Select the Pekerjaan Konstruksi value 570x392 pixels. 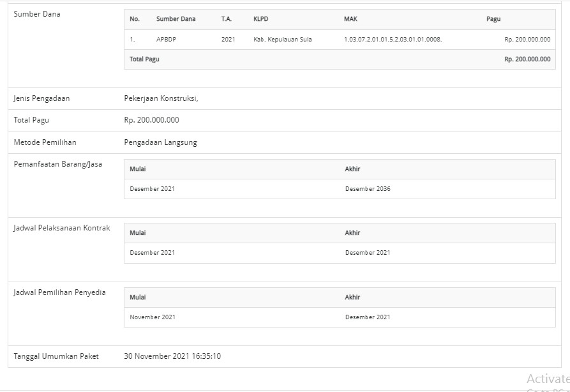[161, 98]
